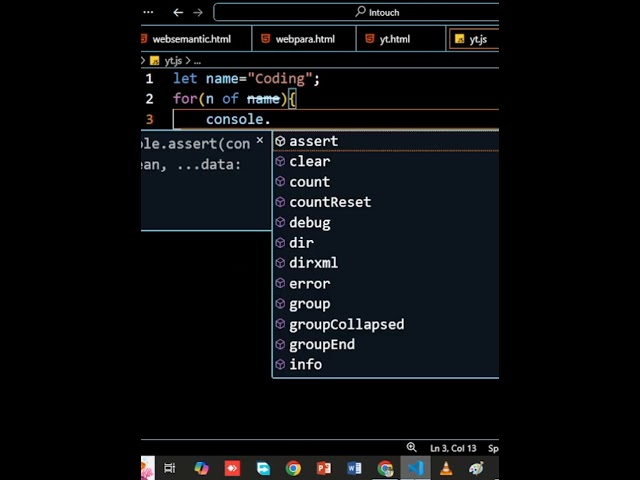The width and height of the screenshot is (640, 480).
Task: Switch to the webpara.html tab
Action: click(x=304, y=39)
